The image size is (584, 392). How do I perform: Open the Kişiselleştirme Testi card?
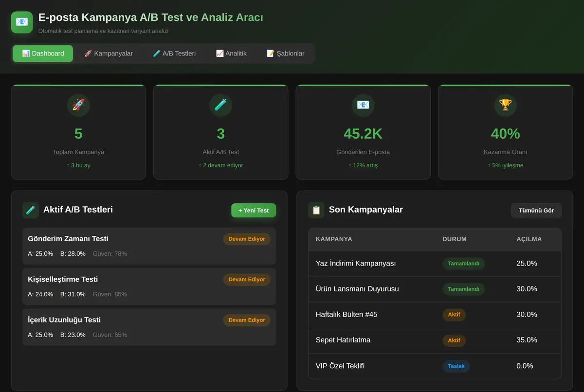click(149, 286)
